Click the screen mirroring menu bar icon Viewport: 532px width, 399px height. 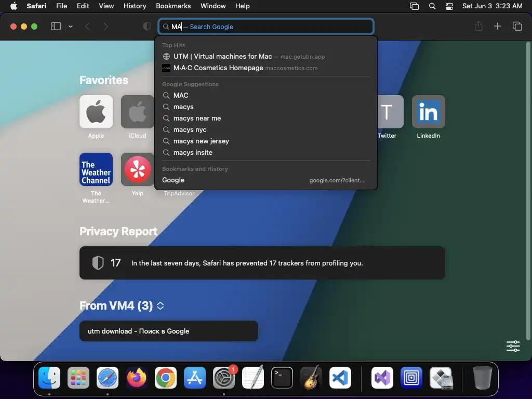point(414,6)
